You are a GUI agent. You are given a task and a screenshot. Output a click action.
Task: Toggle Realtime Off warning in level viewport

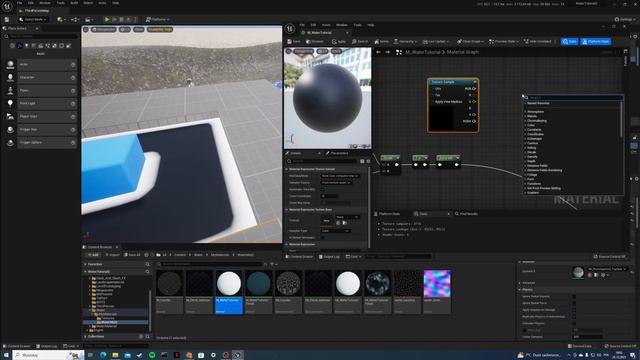pos(160,29)
